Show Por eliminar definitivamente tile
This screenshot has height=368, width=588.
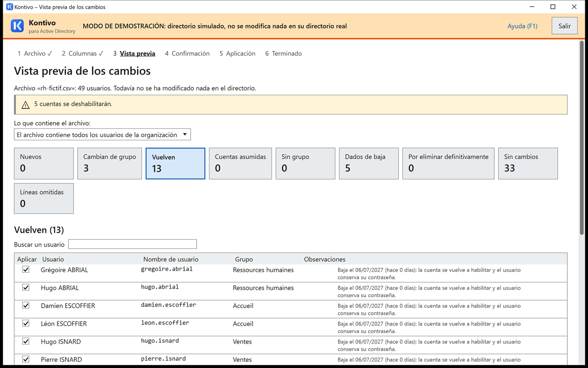(448, 163)
